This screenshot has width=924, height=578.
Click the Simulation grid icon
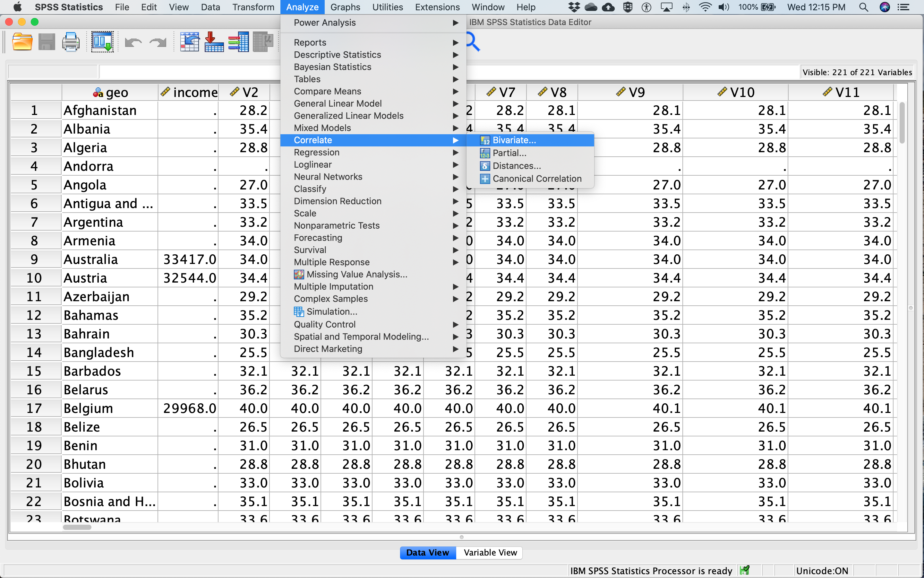[299, 312]
